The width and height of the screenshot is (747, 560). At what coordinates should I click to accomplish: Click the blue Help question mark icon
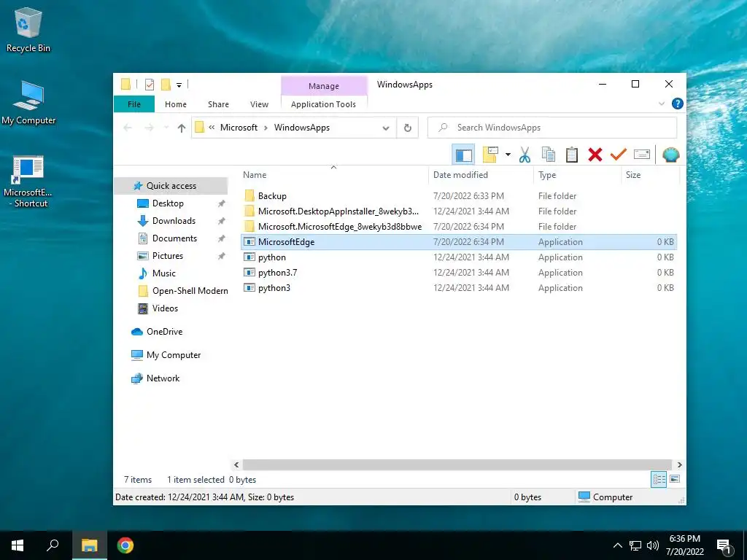pos(677,104)
